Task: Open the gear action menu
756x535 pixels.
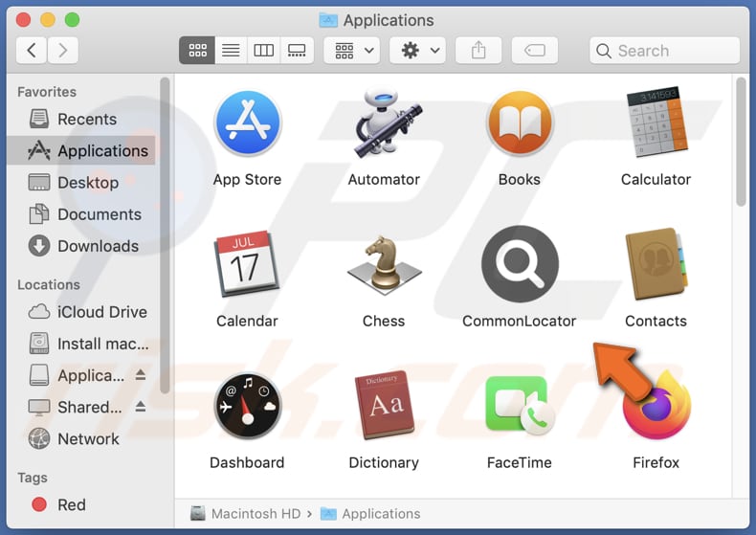Action: point(417,50)
